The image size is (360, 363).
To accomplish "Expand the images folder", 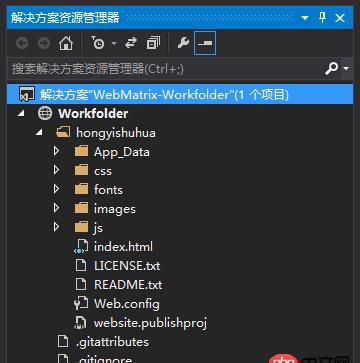I will tap(56, 208).
